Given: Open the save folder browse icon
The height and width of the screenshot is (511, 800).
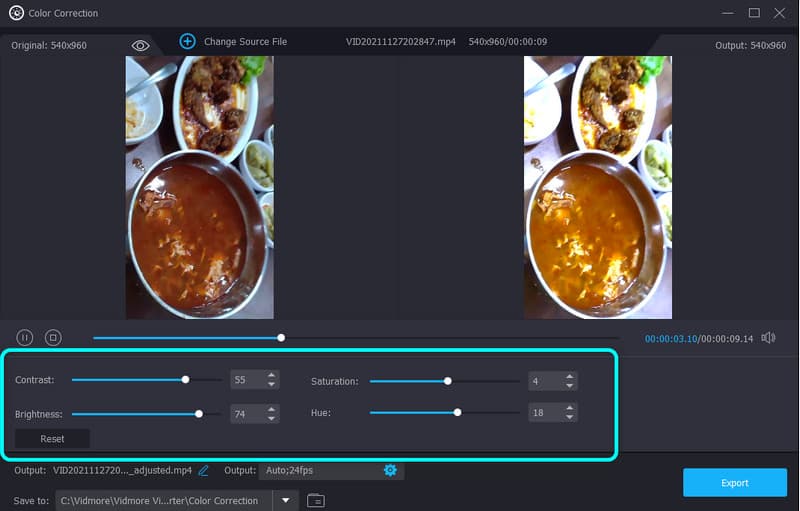Looking at the screenshot, I should (x=315, y=500).
